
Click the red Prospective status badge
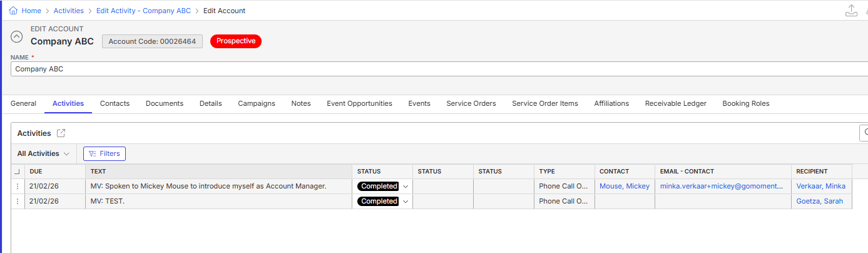pos(236,41)
